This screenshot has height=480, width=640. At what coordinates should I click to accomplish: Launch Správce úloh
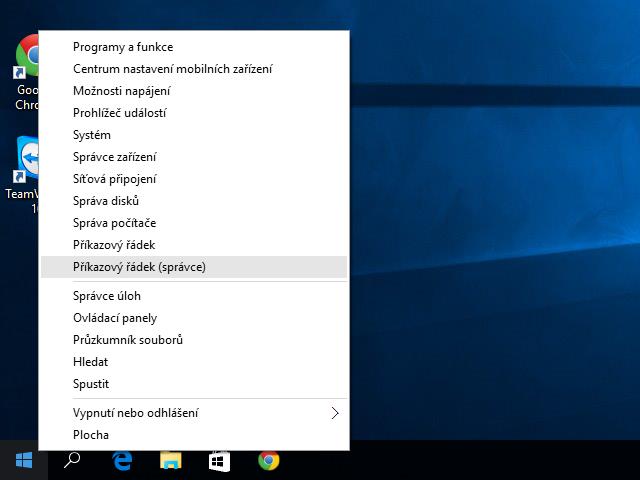(107, 296)
